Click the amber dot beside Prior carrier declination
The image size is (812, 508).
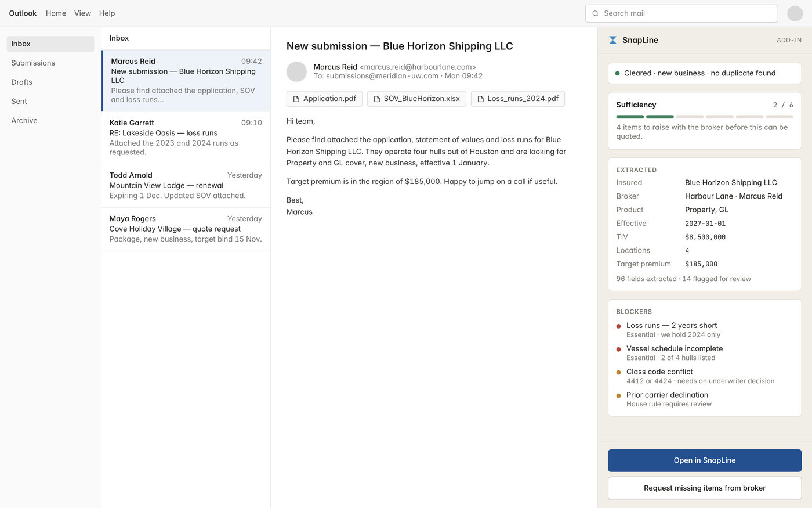coord(618,396)
